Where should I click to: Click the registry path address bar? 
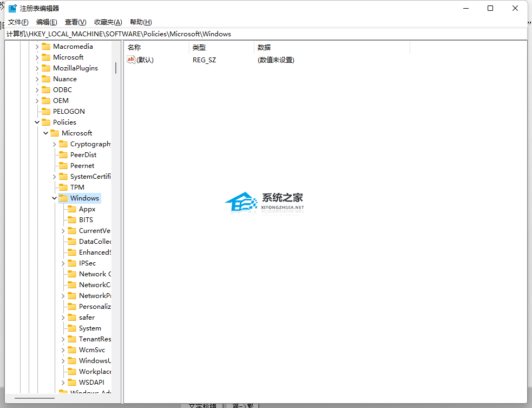click(x=266, y=34)
